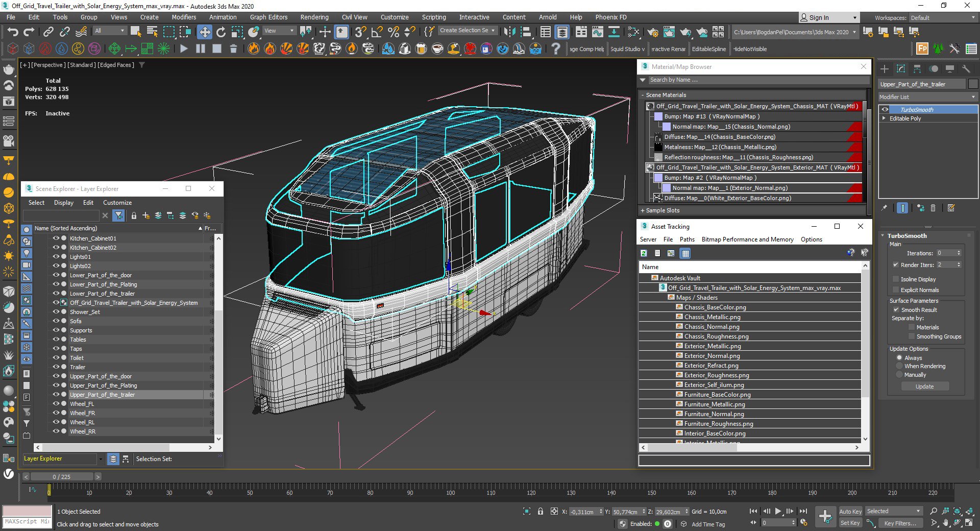
Task: Collapse the Scene Materials section
Action: click(x=643, y=95)
